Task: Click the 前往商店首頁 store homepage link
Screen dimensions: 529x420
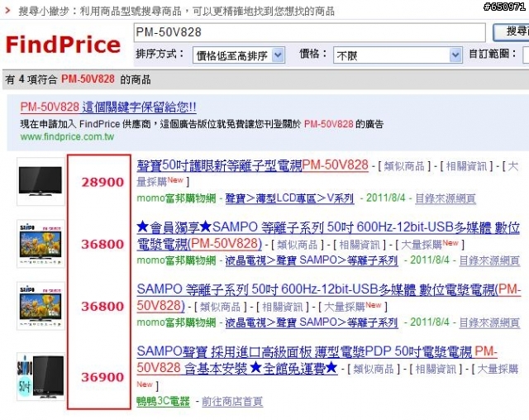Action: coord(232,401)
